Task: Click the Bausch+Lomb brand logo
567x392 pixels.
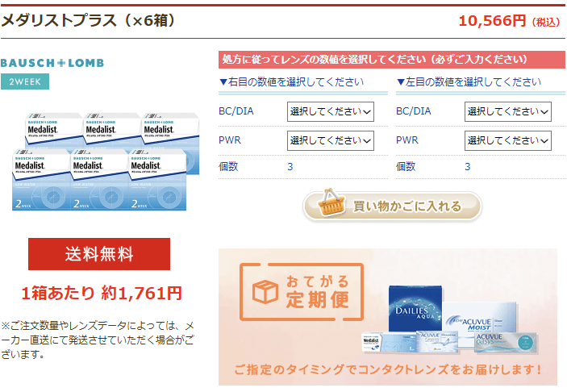Action: point(52,63)
